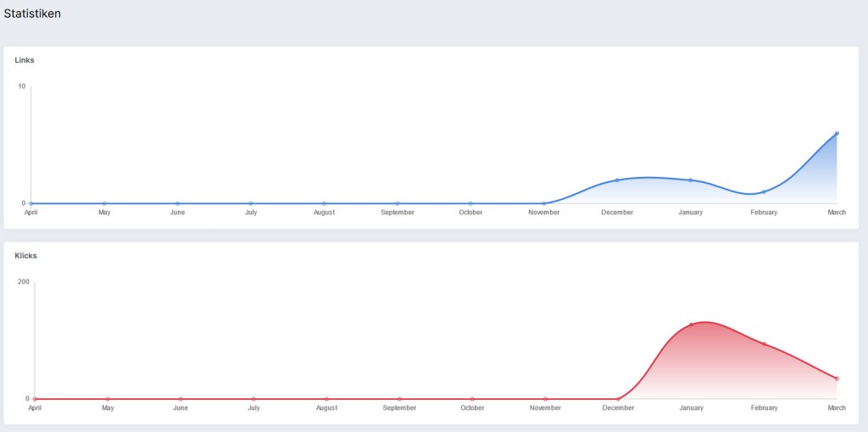This screenshot has width=868, height=432.
Task: Click the January peak point in Klicks chart
Action: tap(691, 324)
